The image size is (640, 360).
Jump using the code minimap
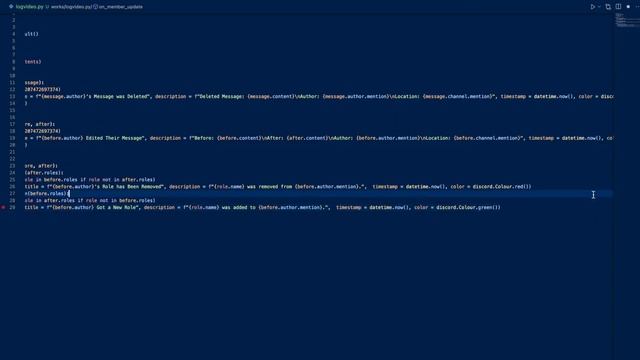tap(627, 20)
